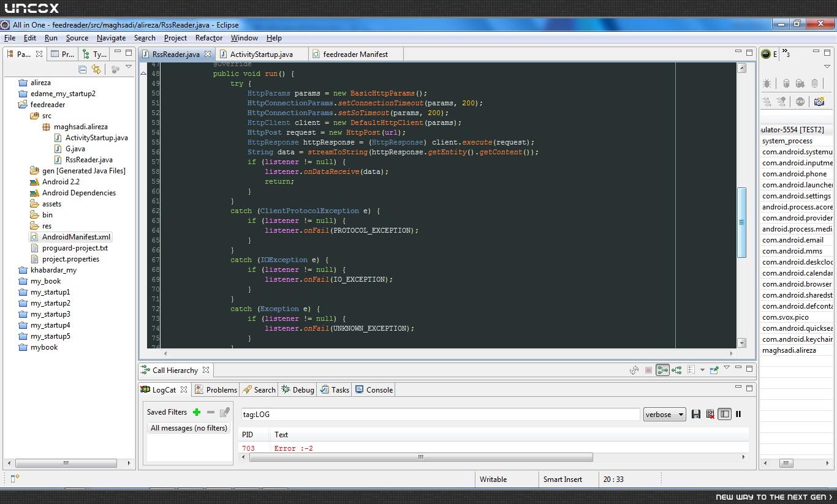Select the khabardar_my project
This screenshot has width=837, height=504.
click(x=53, y=270)
